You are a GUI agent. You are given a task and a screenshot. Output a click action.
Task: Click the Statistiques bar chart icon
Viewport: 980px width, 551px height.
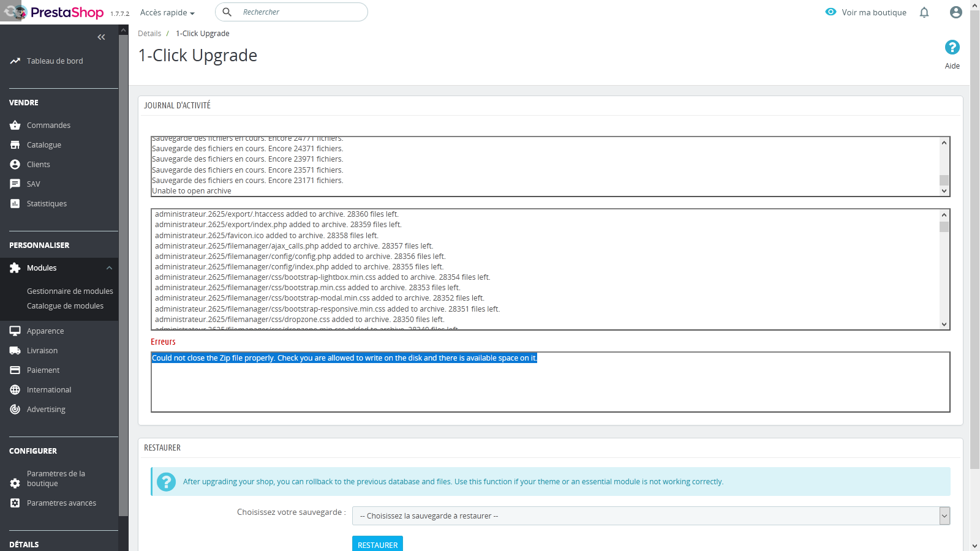15,204
